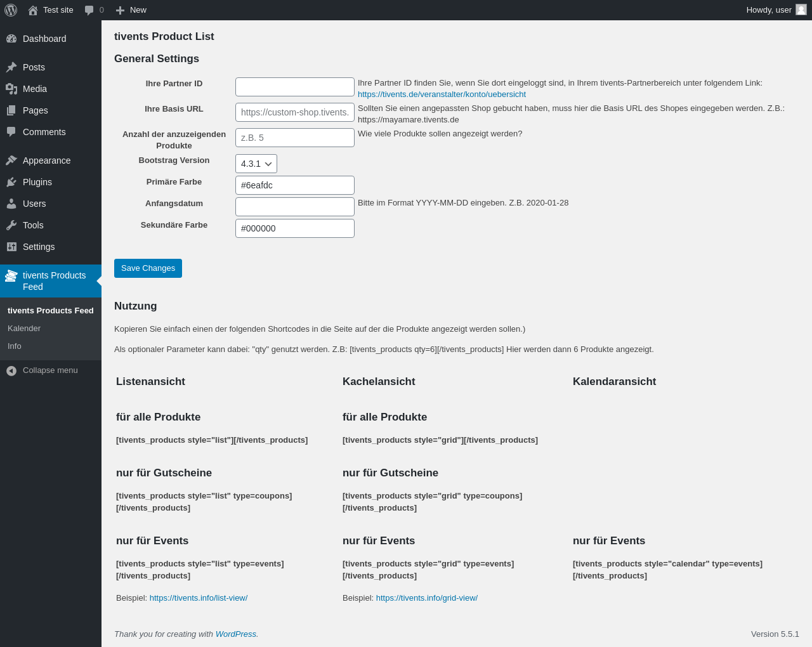Click the Test site link in admin bar
Viewport: 812px width, 647px height.
[58, 10]
